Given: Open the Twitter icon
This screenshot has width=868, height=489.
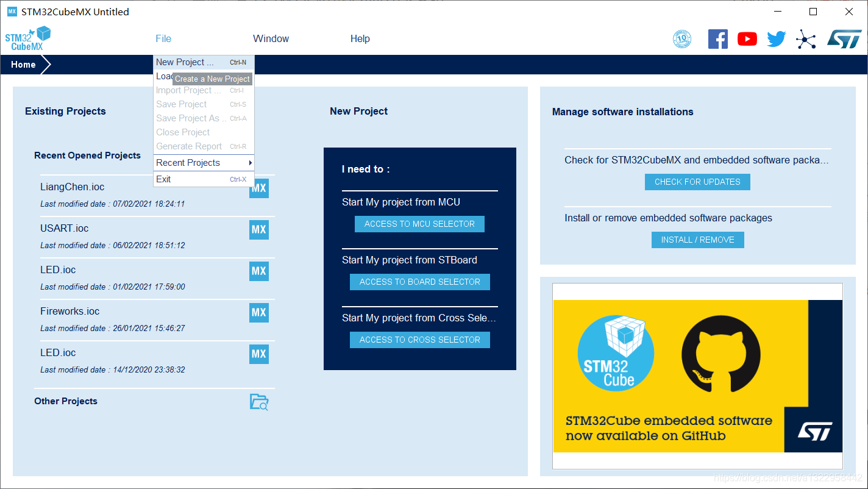Looking at the screenshot, I should [777, 39].
